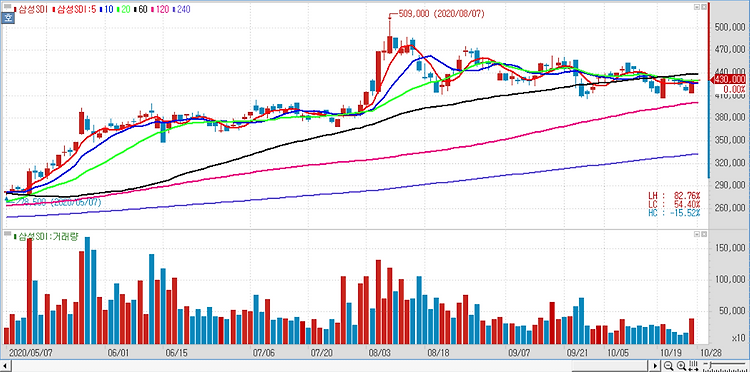The height and width of the screenshot is (372, 750).
Task: Click the 0.00% change label
Action: (x=734, y=89)
